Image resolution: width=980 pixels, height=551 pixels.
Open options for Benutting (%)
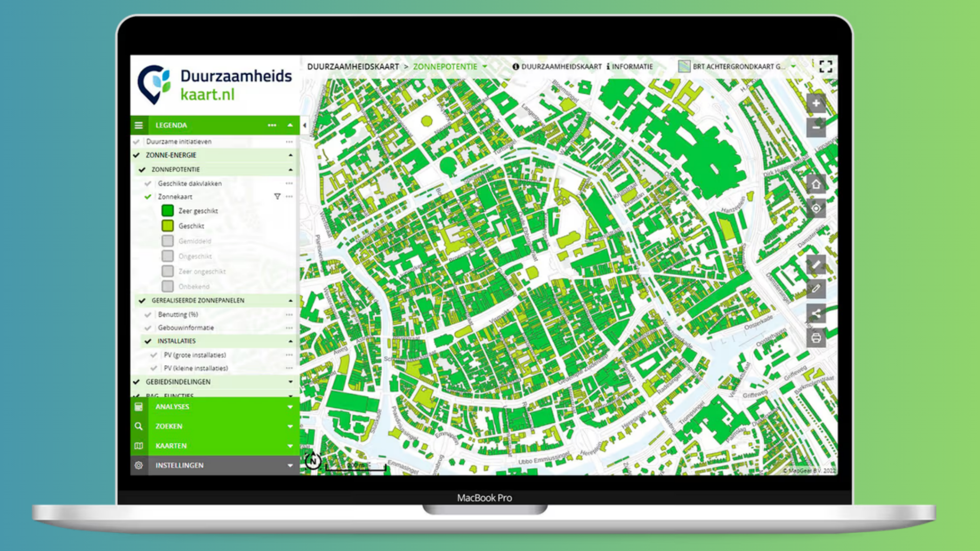tap(289, 314)
